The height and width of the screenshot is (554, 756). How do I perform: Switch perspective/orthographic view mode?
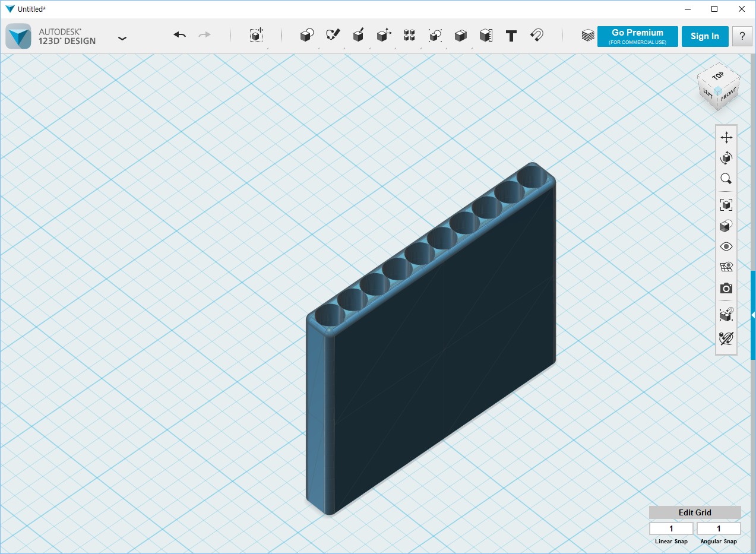pos(726,226)
